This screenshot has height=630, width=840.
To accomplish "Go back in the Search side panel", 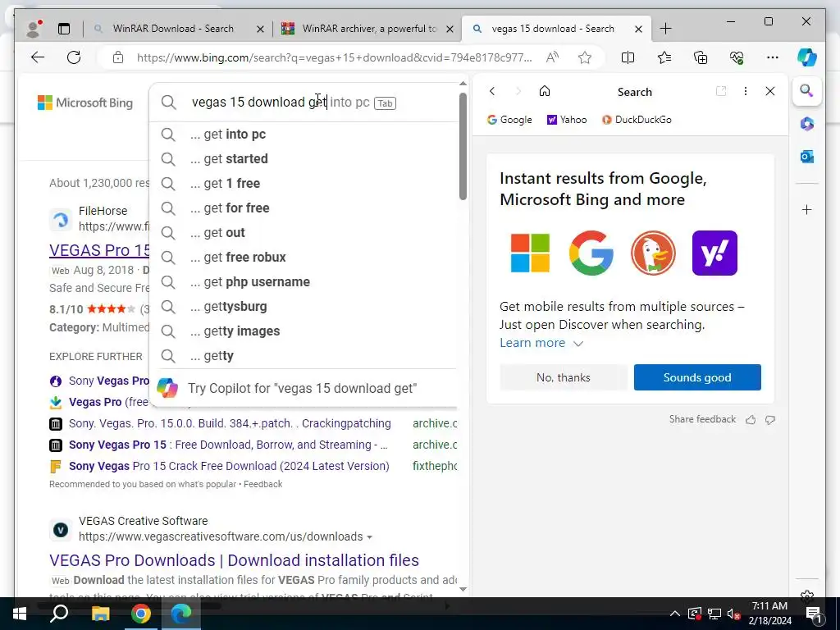I will (x=492, y=91).
